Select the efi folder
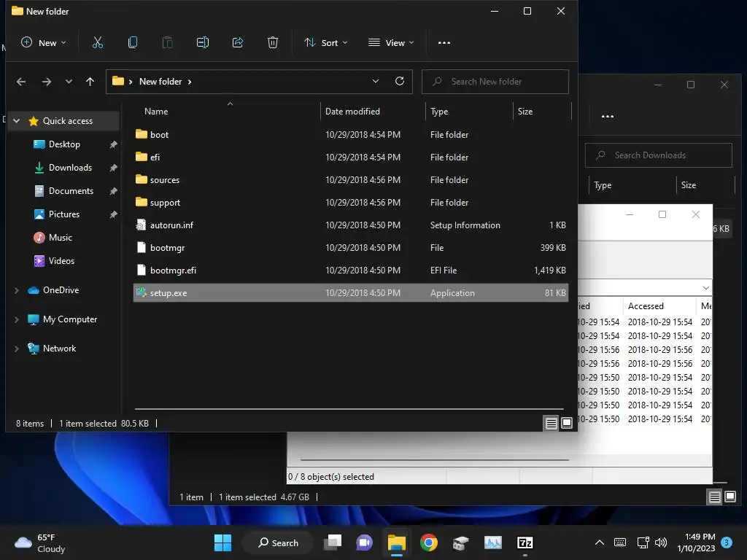This screenshot has width=747, height=560. pyautogui.click(x=351, y=157)
